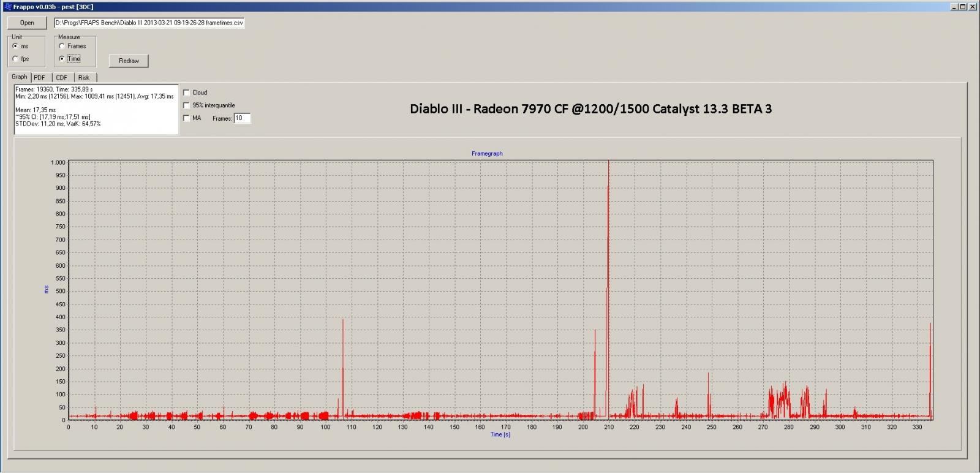Close the Frappo window
Viewport: 980px width, 473px height.
973,7
